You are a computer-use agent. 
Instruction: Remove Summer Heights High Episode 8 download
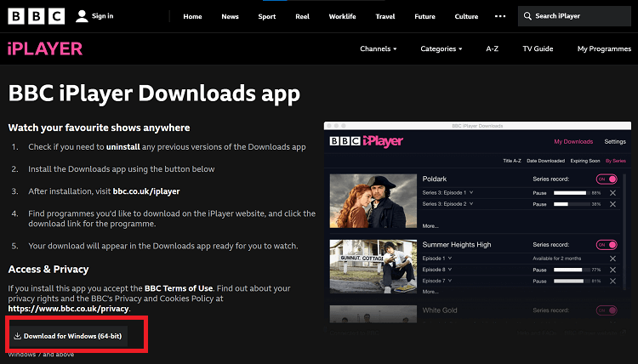point(612,270)
